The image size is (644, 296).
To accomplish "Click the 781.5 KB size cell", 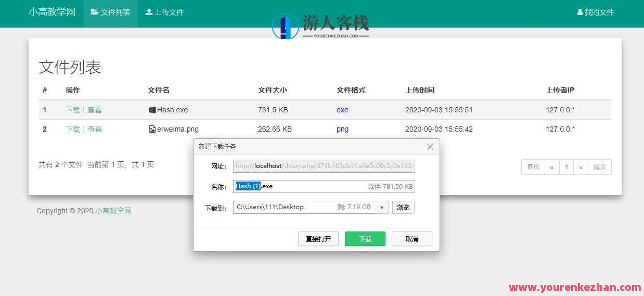I will coord(273,110).
